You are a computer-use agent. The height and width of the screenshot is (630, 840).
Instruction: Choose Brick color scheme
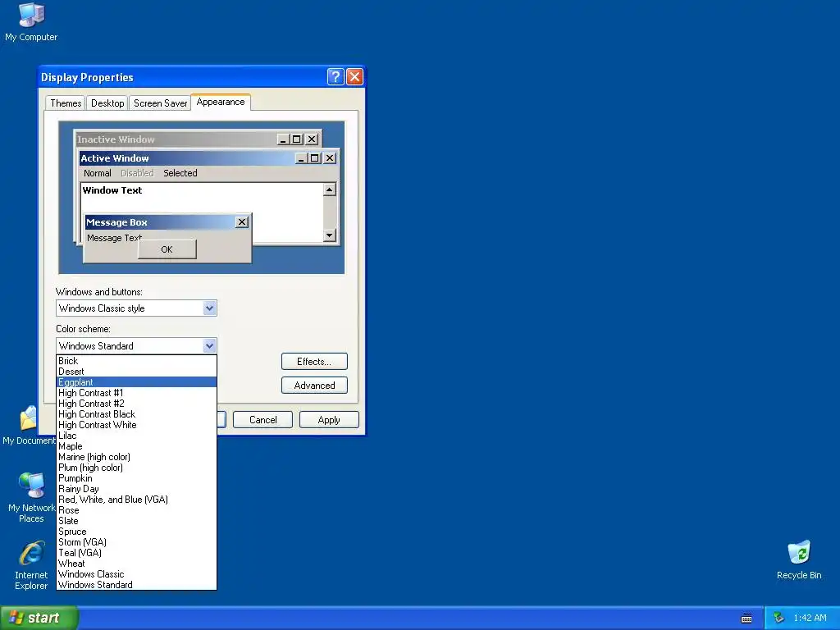coord(136,361)
